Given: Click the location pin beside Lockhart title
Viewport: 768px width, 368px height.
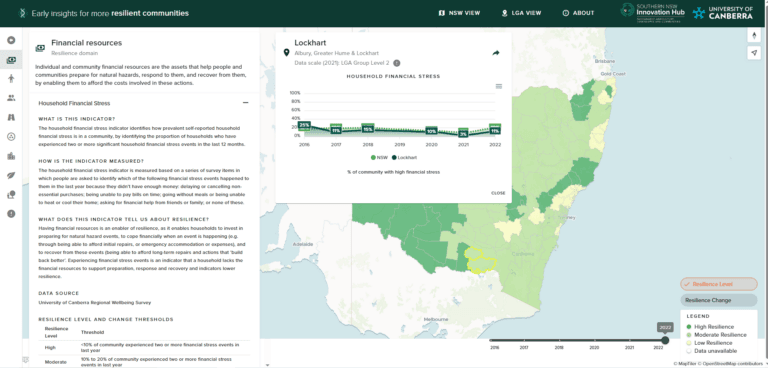Looking at the screenshot, I should point(287,52).
